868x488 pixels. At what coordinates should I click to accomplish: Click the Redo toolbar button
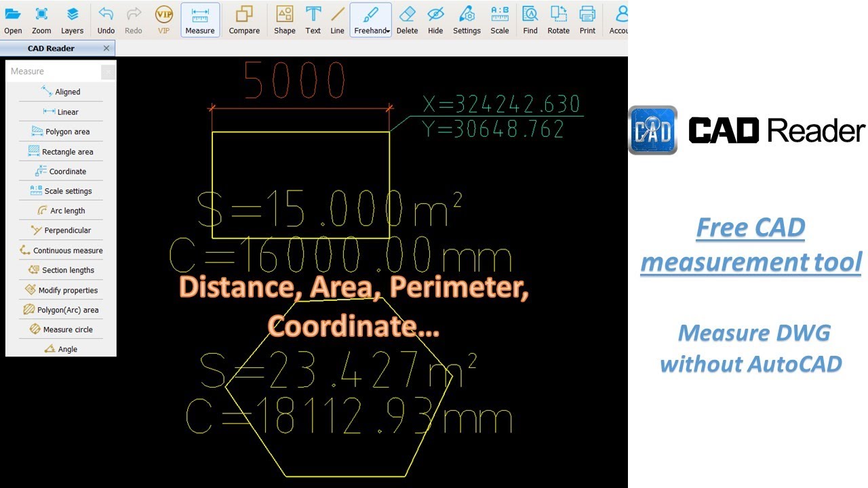point(134,20)
